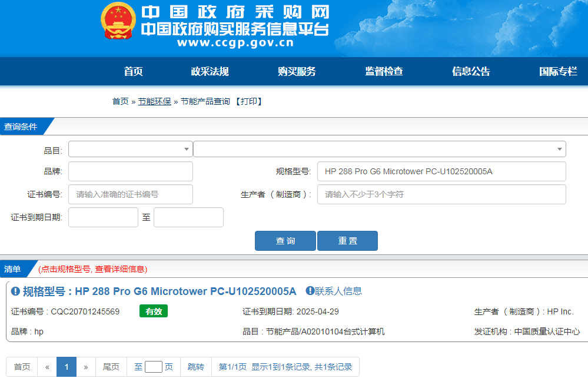Click the certificate expiry start date field

click(x=103, y=217)
